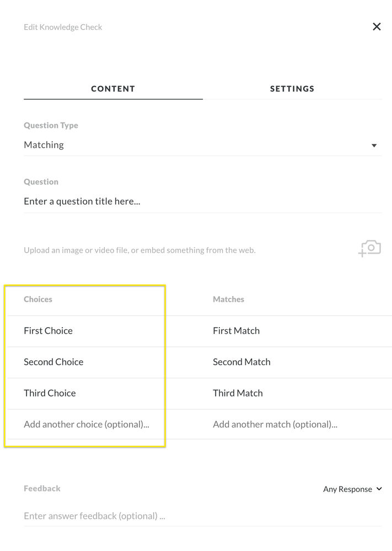Click the Add another choice field
Screen dimensions: 392x551
click(x=87, y=424)
